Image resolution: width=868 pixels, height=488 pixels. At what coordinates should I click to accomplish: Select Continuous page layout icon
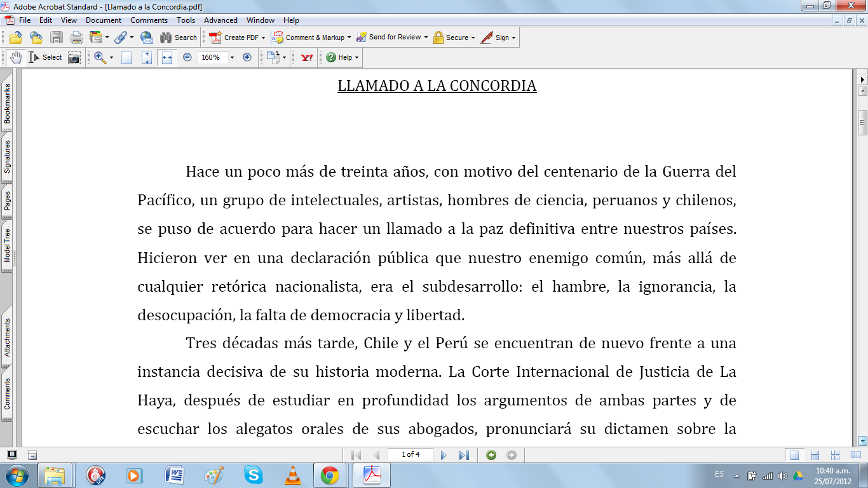coord(815,455)
